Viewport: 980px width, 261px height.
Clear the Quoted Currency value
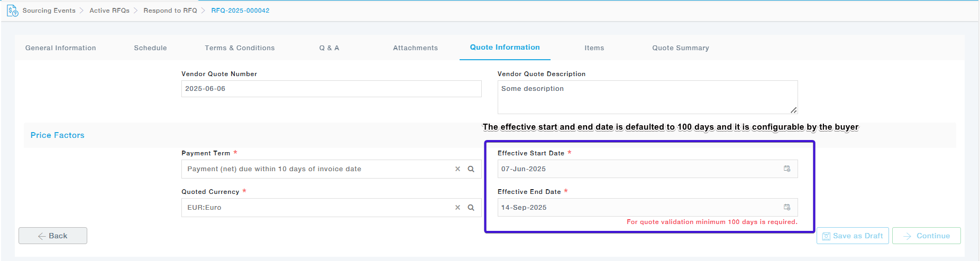tap(457, 208)
